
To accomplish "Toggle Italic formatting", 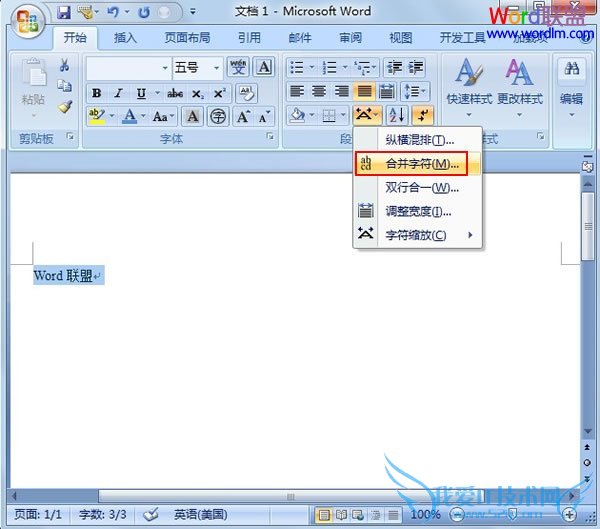I will pos(119,93).
